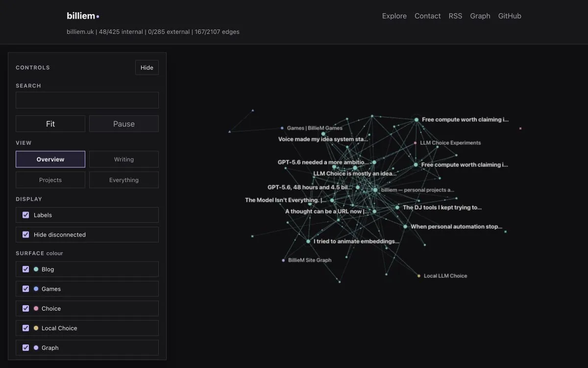Click the 'billiem.uk' status text
This screenshot has width=588, height=368.
coord(80,32)
